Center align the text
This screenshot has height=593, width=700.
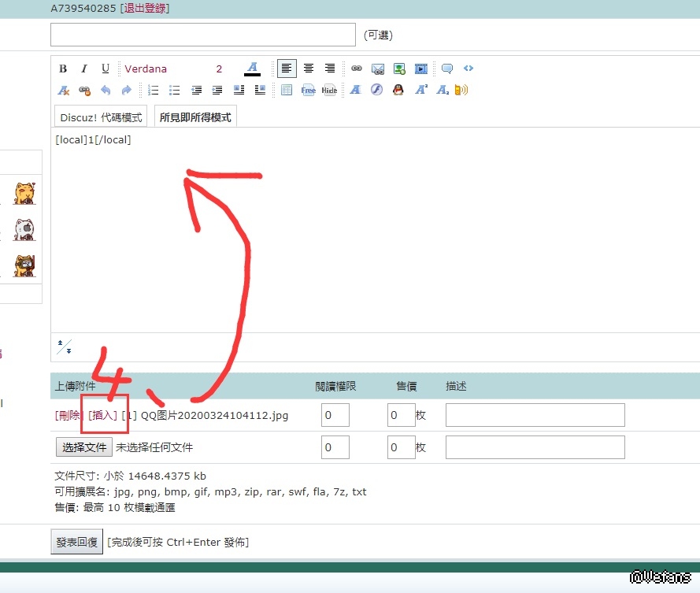click(x=309, y=69)
